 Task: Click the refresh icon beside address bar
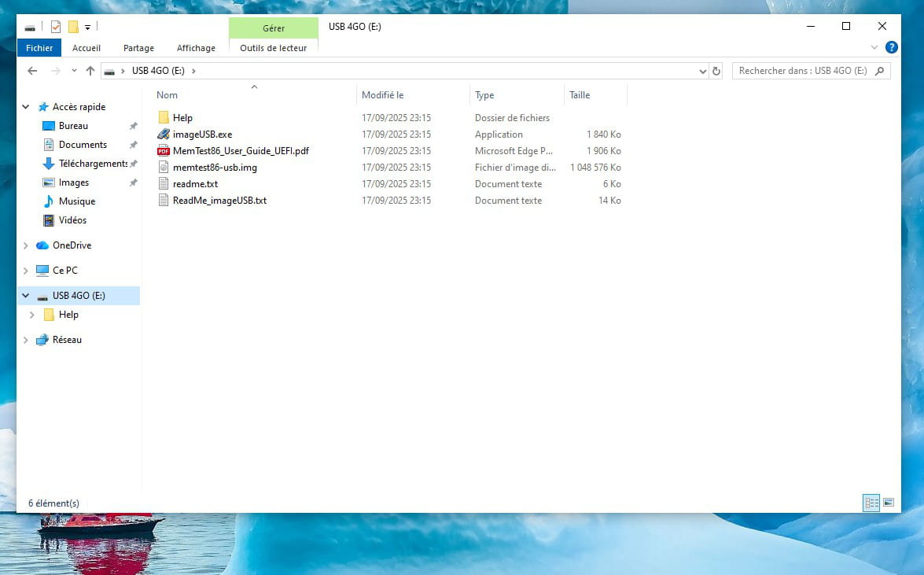pyautogui.click(x=716, y=71)
